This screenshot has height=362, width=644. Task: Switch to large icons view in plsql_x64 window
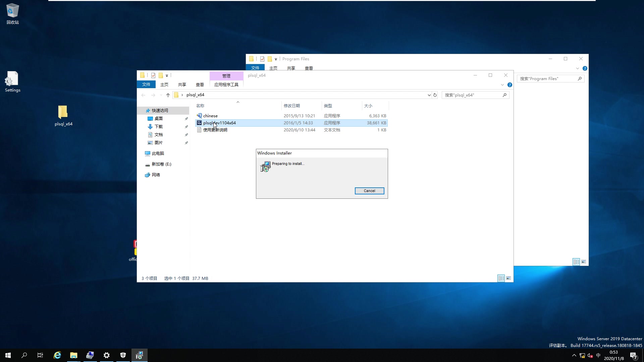pos(508,278)
